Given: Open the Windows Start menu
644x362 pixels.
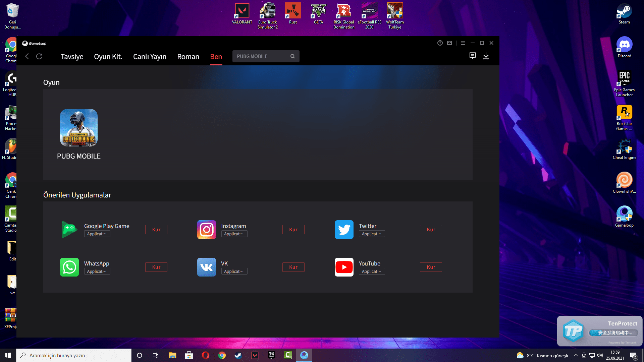Looking at the screenshot, I should [8, 355].
